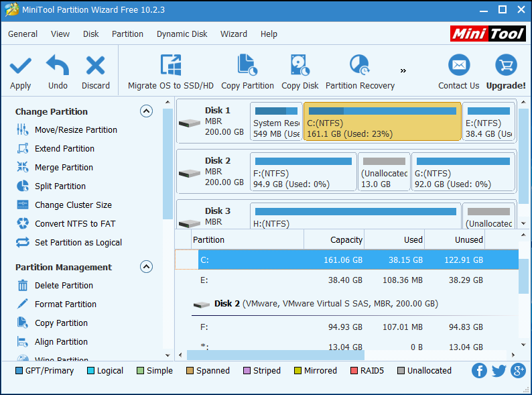Image resolution: width=532 pixels, height=395 pixels.
Task: Open the Facebook share icon
Action: coord(479,371)
